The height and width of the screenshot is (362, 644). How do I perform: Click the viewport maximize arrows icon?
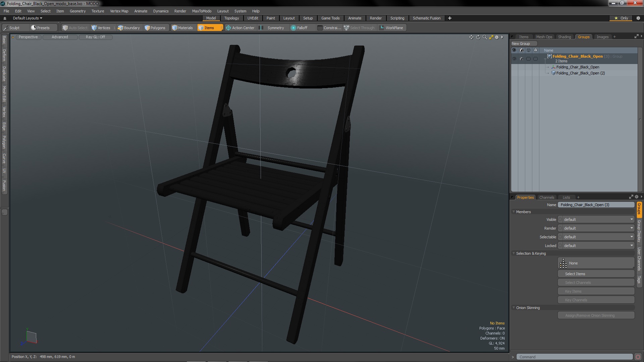point(491,37)
